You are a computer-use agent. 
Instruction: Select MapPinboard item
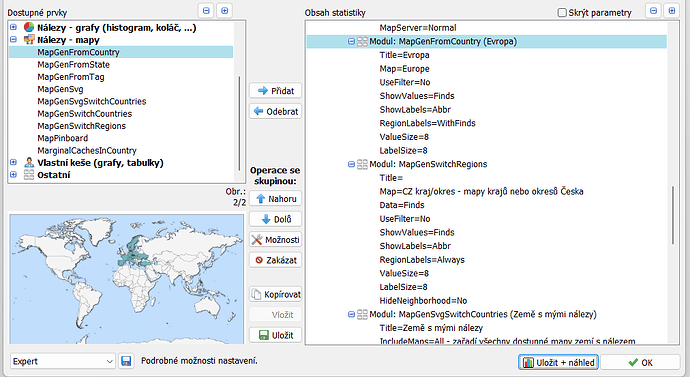62,138
